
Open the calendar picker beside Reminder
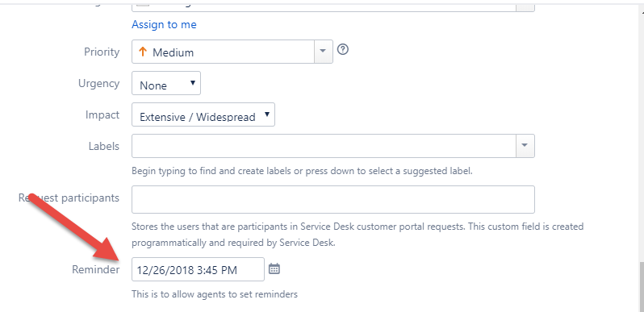tap(274, 269)
